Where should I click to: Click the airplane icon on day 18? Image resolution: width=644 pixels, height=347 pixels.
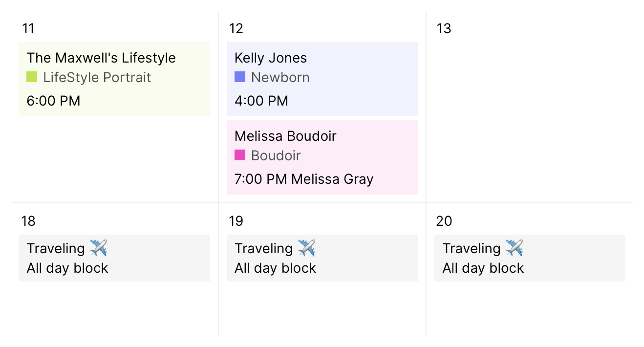click(99, 248)
